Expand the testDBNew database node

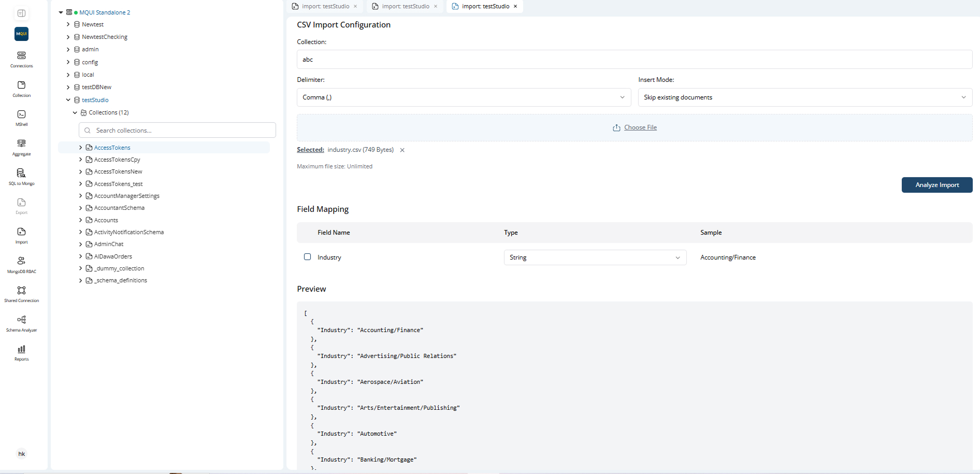pyautogui.click(x=68, y=88)
